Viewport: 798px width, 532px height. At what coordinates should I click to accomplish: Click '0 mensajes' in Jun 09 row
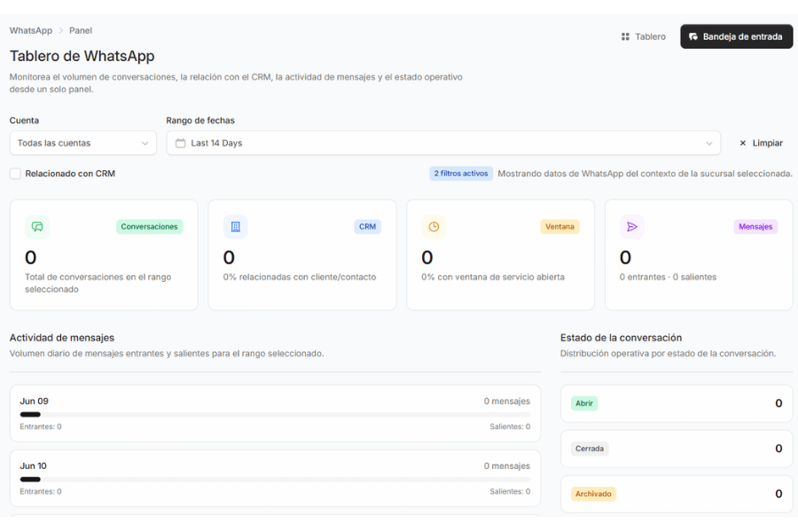pyautogui.click(x=507, y=401)
